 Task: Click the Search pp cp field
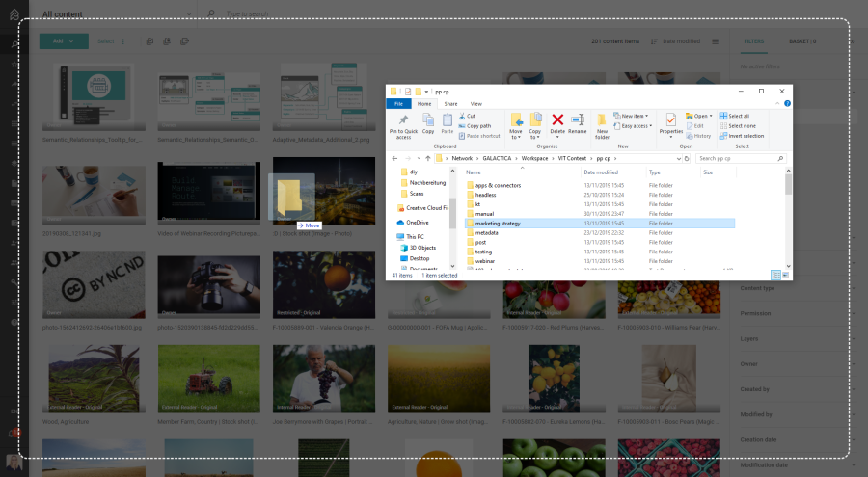click(741, 158)
